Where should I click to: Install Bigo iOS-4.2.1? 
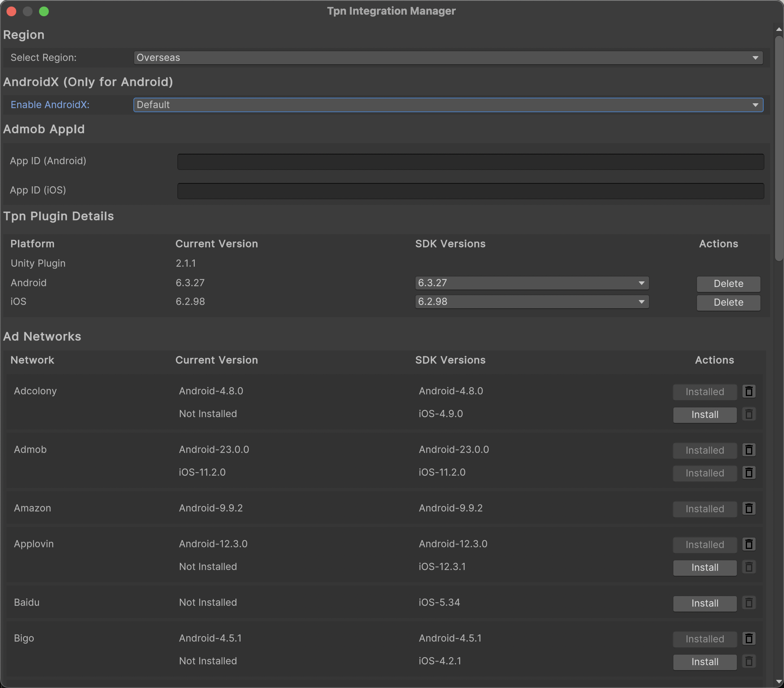[704, 662]
